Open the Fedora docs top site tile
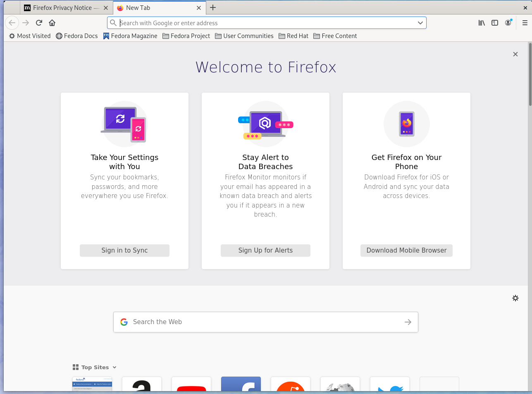532x394 pixels. pyautogui.click(x=92, y=384)
